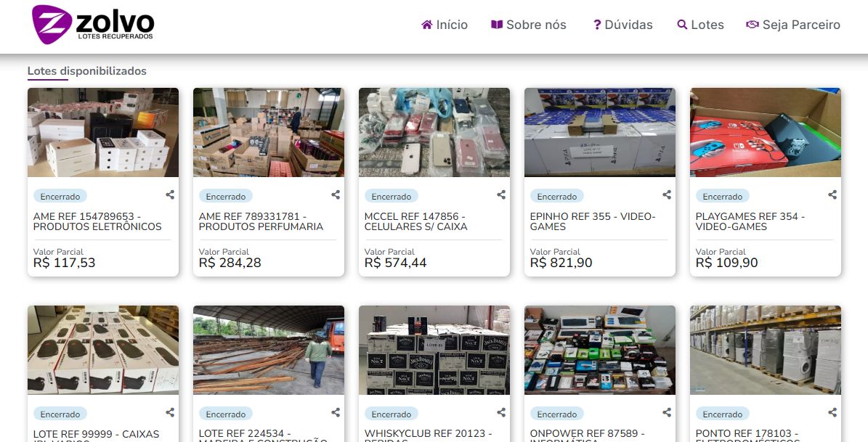The image size is (868, 442).
Task: Click the price R$ 821,90
Action: 561,263
